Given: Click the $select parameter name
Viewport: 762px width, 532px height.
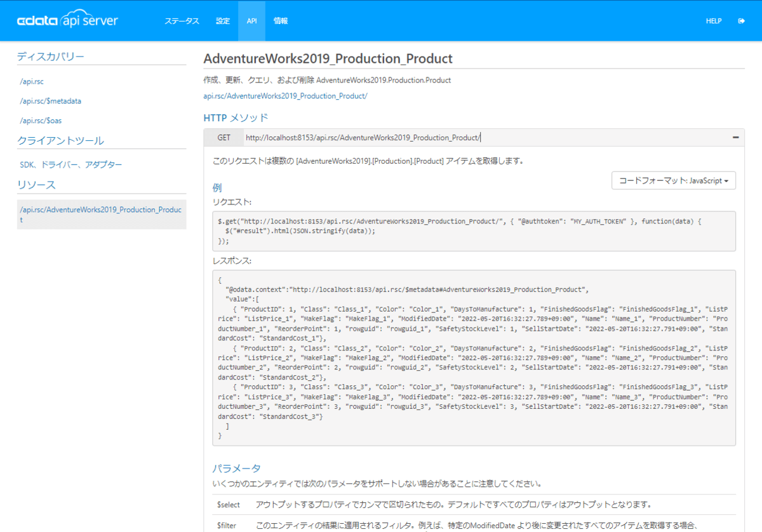Looking at the screenshot, I should click(x=229, y=505).
